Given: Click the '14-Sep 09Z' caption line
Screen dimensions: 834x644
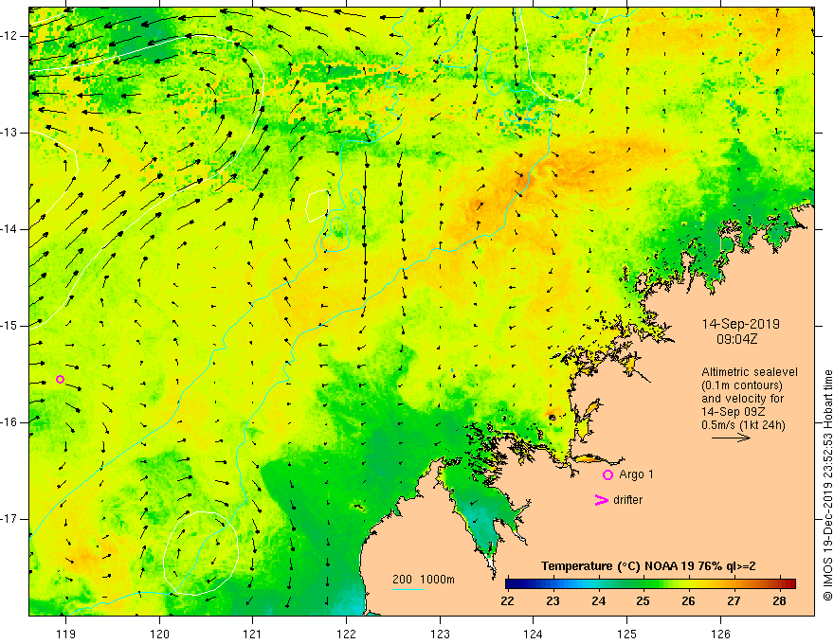Looking at the screenshot, I should click(x=733, y=412).
